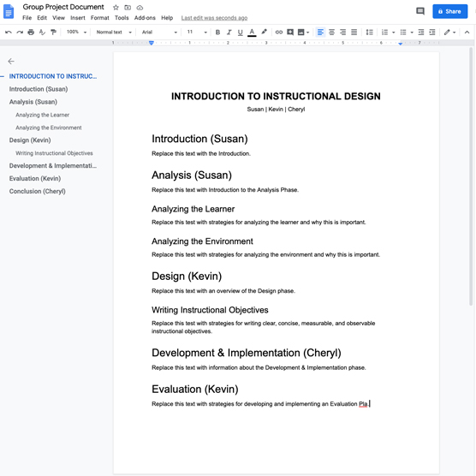Apply a bulleted list
This screenshot has height=476, width=476.
coord(403,33)
